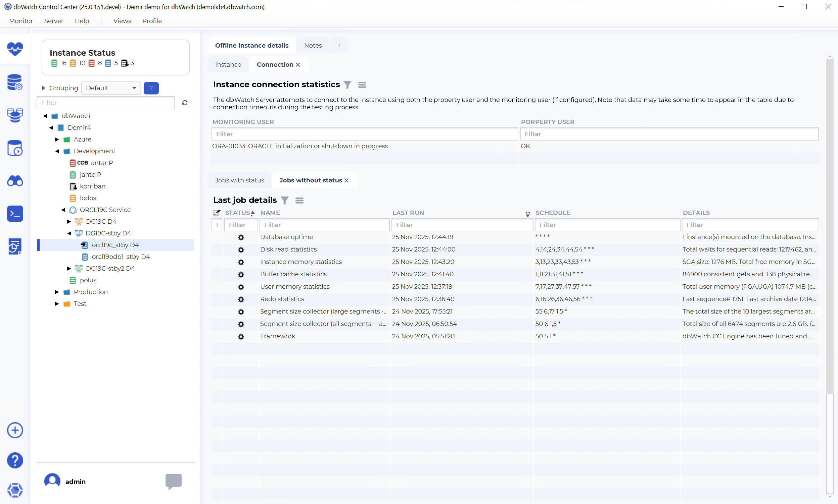Click the database settings sidebar icon
Image resolution: width=838 pixels, height=504 pixels.
coord(15,82)
